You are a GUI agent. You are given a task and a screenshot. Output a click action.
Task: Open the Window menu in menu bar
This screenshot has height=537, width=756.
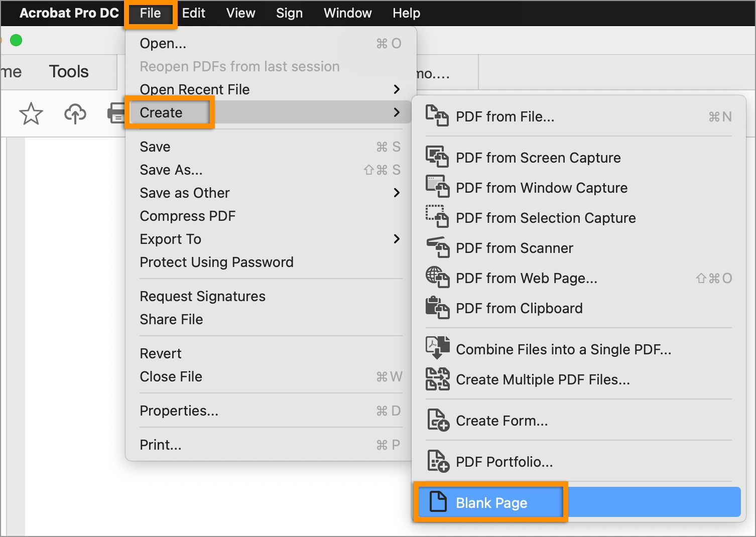pos(347,13)
